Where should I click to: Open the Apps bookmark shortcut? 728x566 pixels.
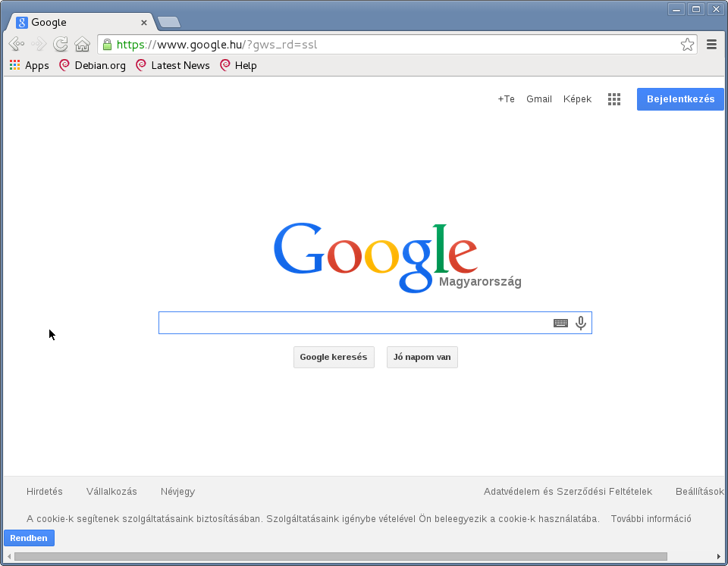tap(30, 65)
